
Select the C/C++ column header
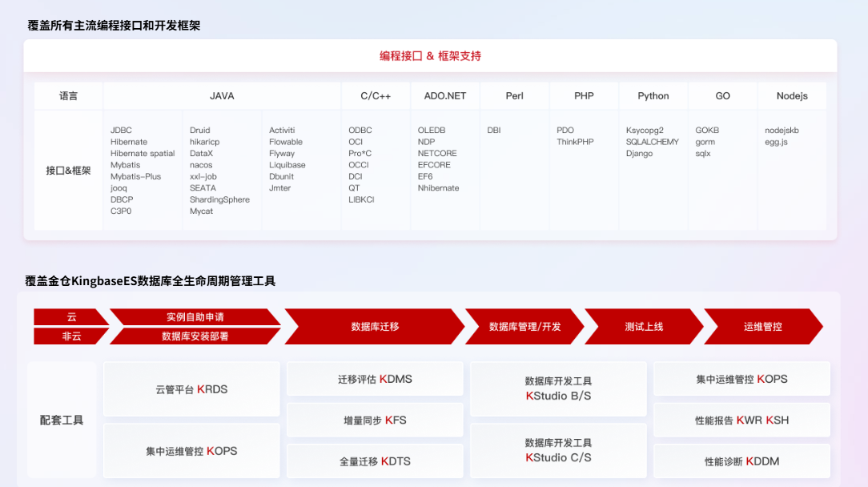click(376, 96)
